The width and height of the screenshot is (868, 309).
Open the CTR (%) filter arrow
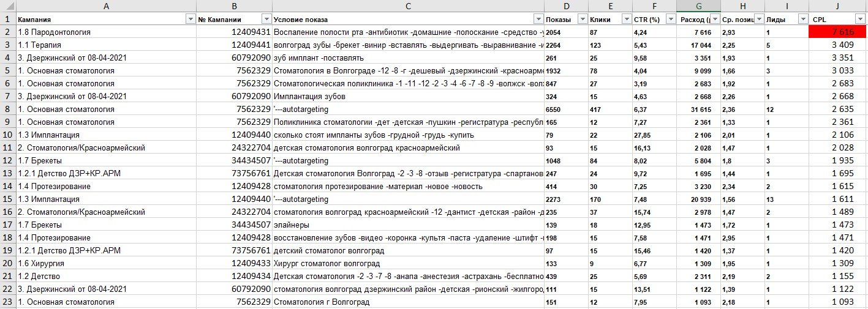(x=670, y=20)
